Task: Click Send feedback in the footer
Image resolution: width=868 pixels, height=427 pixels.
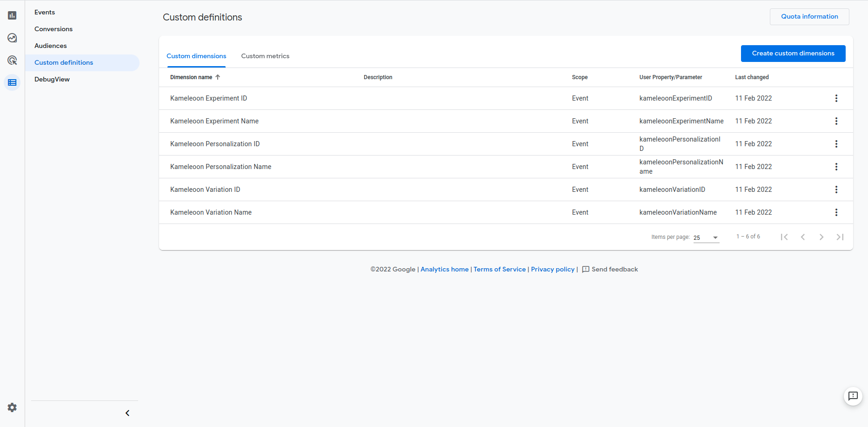Action: (x=610, y=269)
